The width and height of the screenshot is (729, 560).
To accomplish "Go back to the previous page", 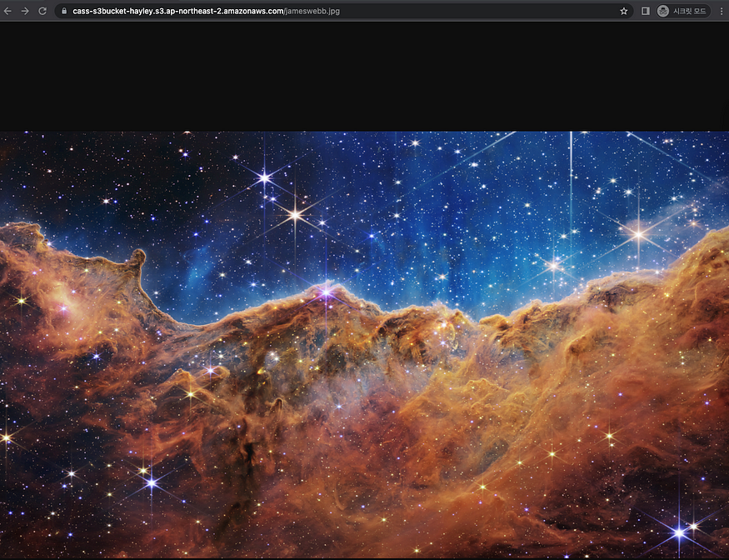I will click(7, 11).
